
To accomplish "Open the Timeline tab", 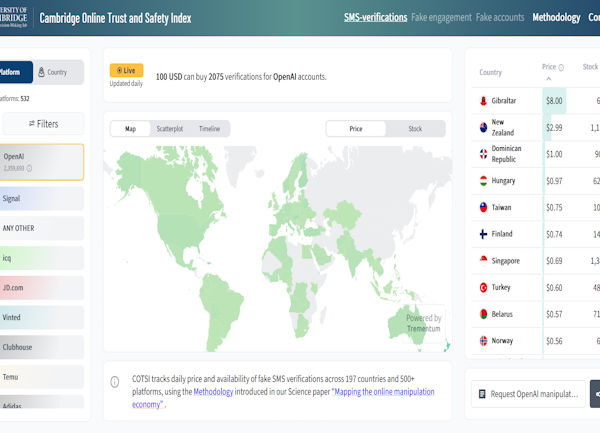I will tap(209, 129).
